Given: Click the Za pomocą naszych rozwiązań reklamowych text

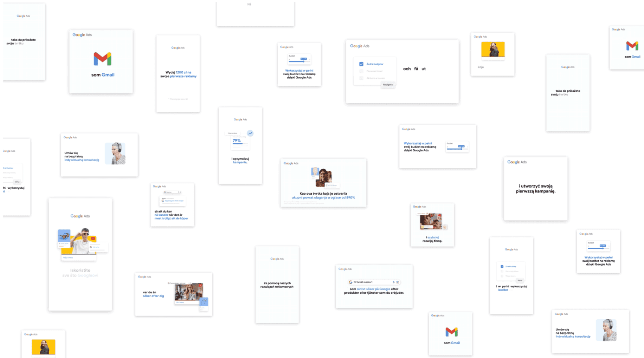Looking at the screenshot, I should (x=277, y=285).
